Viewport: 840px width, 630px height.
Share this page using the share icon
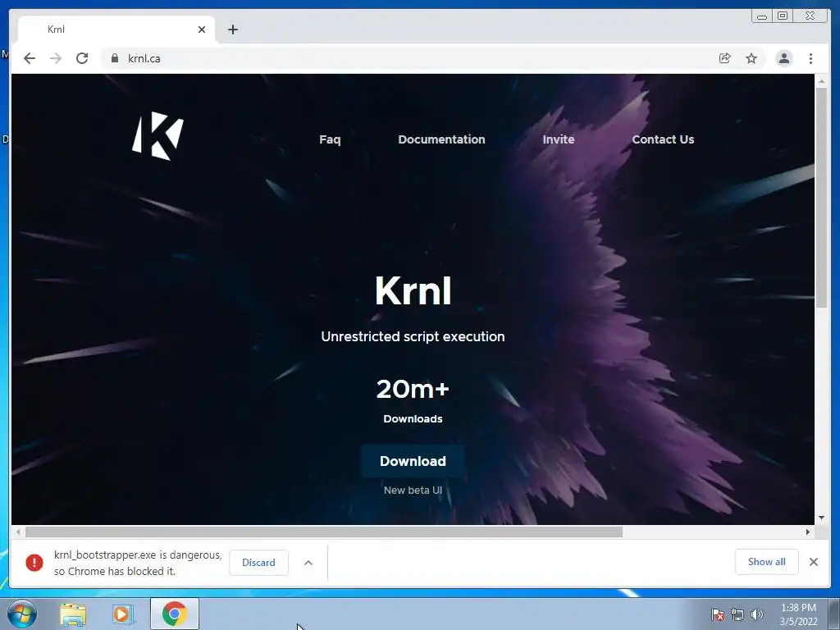tap(724, 58)
